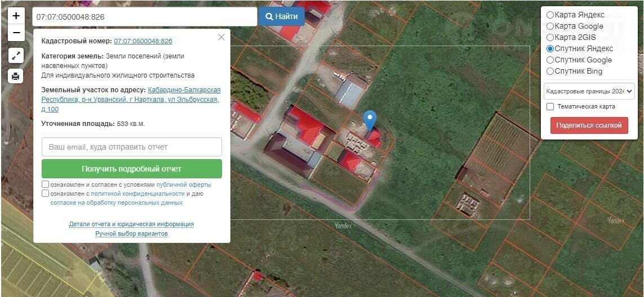Open Кадастровые границы dropdown
Screen dimensions: 644x297
(x=589, y=91)
